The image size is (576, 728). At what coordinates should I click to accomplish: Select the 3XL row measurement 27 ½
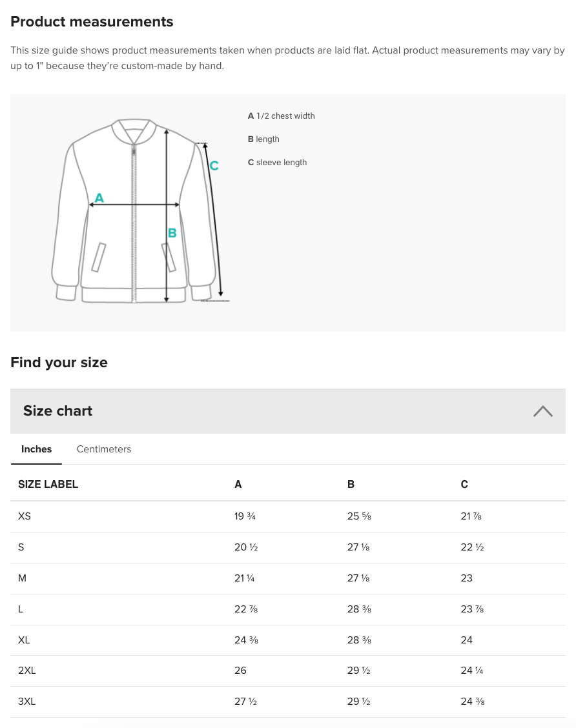245,702
